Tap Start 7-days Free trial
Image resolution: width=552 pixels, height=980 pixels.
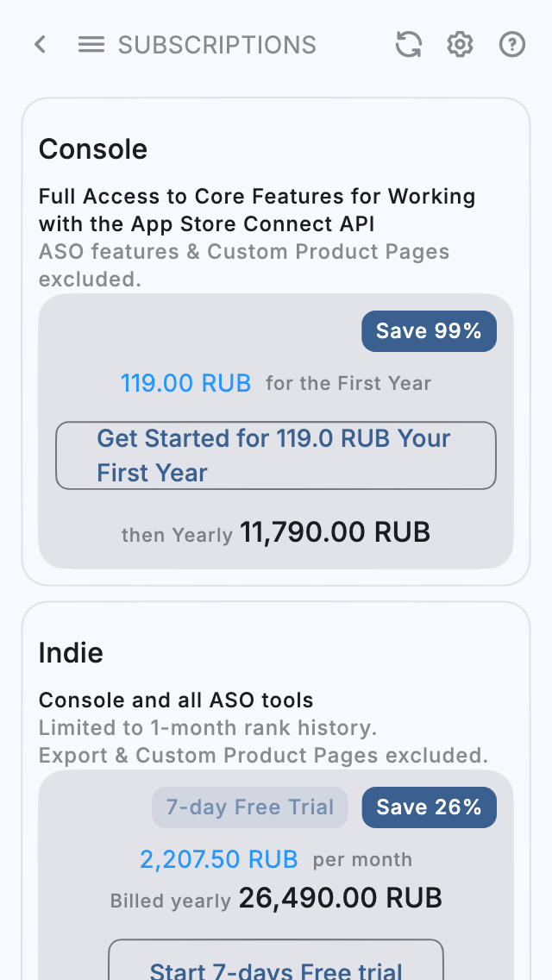coord(276,970)
